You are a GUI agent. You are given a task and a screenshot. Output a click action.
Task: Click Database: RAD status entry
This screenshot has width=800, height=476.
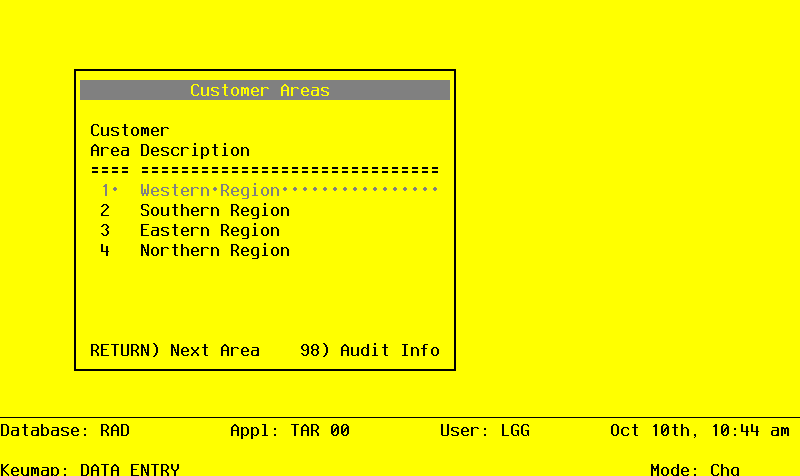pos(65,431)
